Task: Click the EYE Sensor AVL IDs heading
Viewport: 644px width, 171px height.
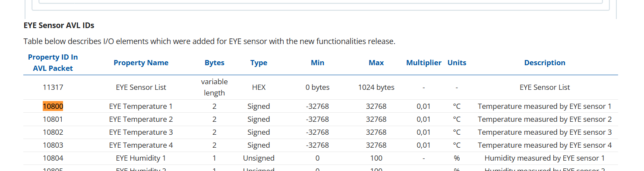Action: [59, 25]
